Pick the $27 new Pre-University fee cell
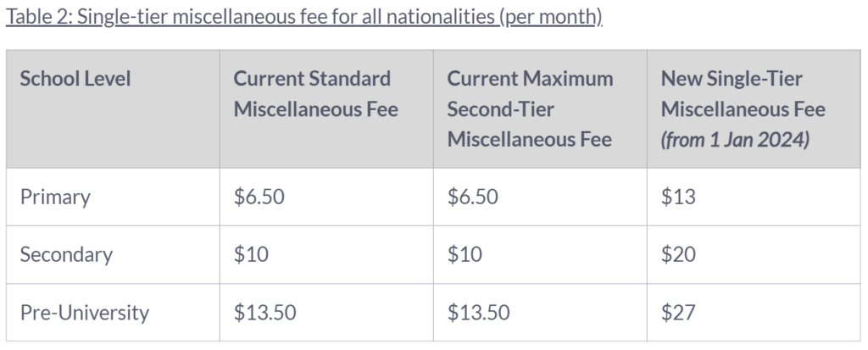The image size is (868, 350). pos(678,313)
